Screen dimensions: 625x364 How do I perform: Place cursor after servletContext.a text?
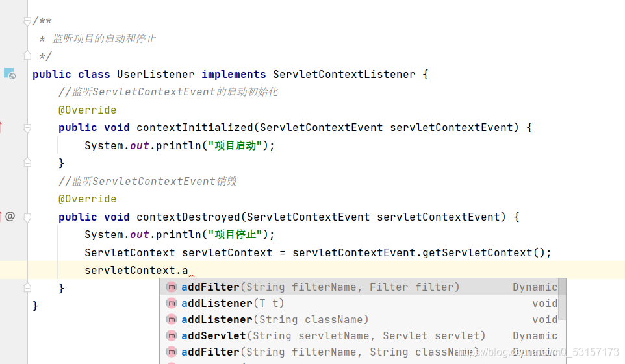pyautogui.click(x=188, y=271)
